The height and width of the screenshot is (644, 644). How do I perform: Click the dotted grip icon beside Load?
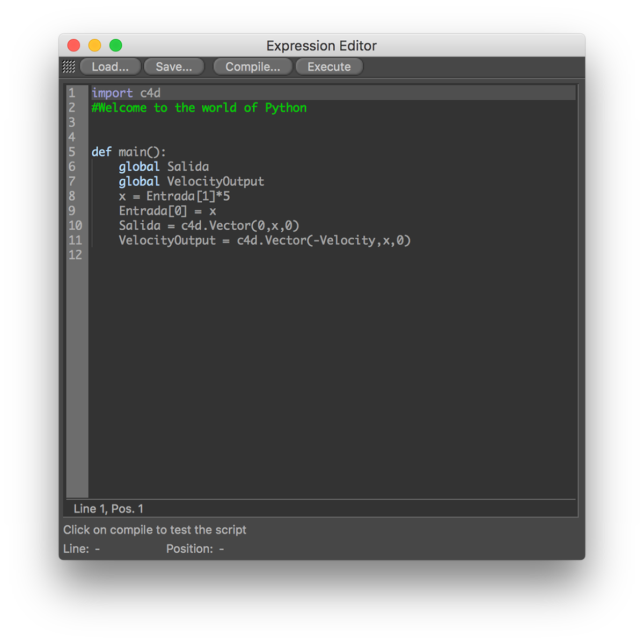[69, 67]
